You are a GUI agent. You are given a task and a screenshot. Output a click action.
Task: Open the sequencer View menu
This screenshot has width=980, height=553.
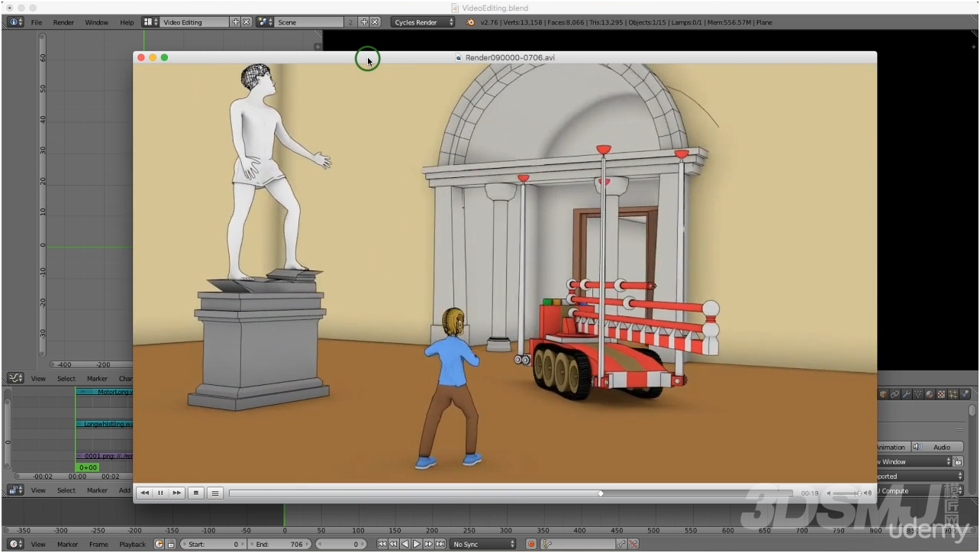coord(38,490)
